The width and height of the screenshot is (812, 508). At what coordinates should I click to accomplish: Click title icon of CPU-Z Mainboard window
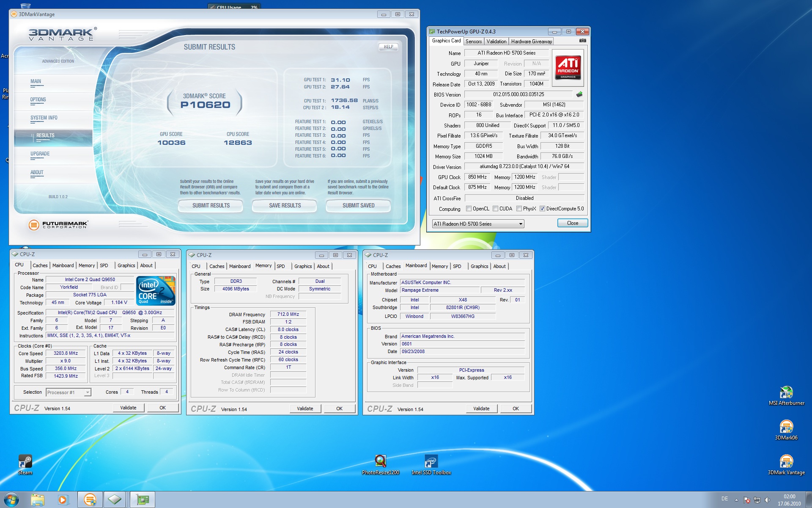(x=368, y=255)
